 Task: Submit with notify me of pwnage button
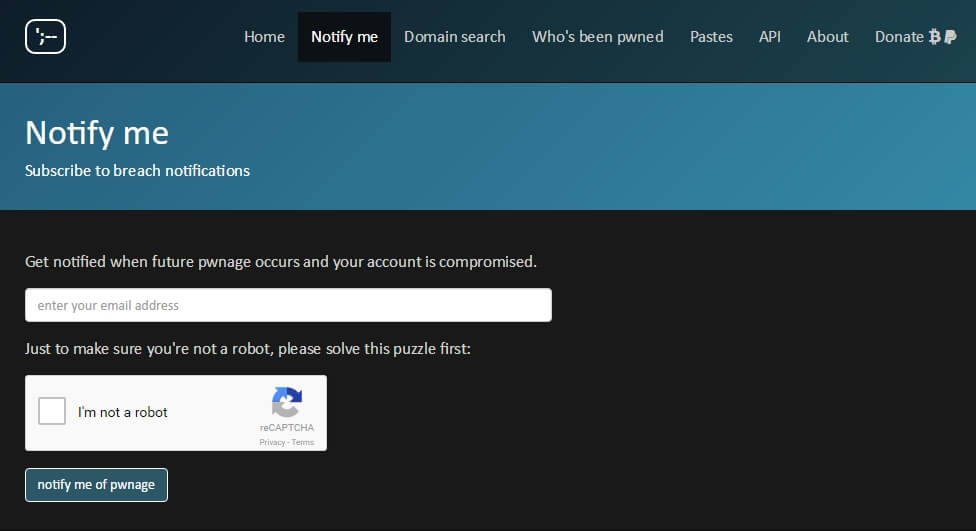96,485
